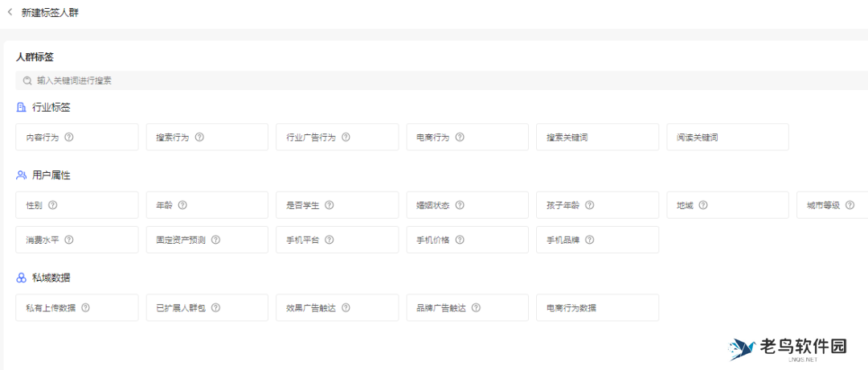The height and width of the screenshot is (370, 868).
Task: Click the help icon beside 婚姻状态
Action: (x=460, y=205)
